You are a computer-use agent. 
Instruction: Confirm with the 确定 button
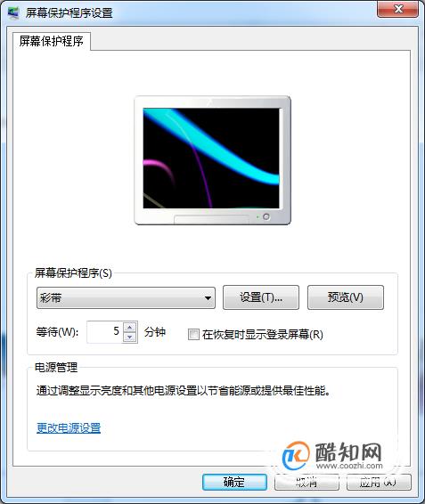pyautogui.click(x=234, y=482)
